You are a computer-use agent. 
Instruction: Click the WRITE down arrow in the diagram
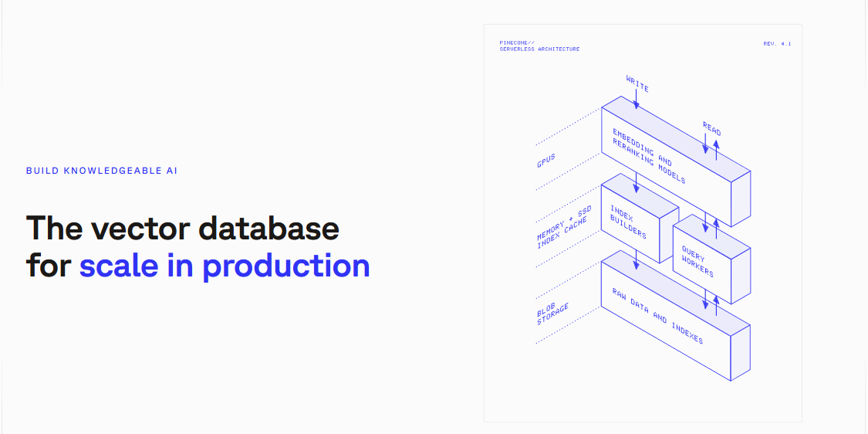636,99
